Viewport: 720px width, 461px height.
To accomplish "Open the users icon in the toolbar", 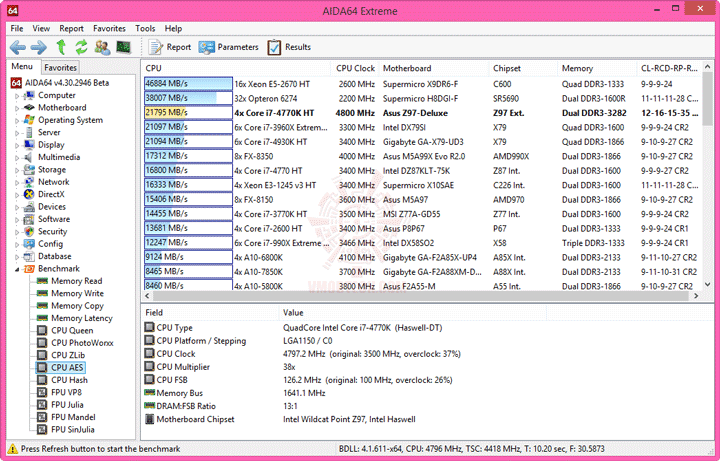I will coord(102,47).
